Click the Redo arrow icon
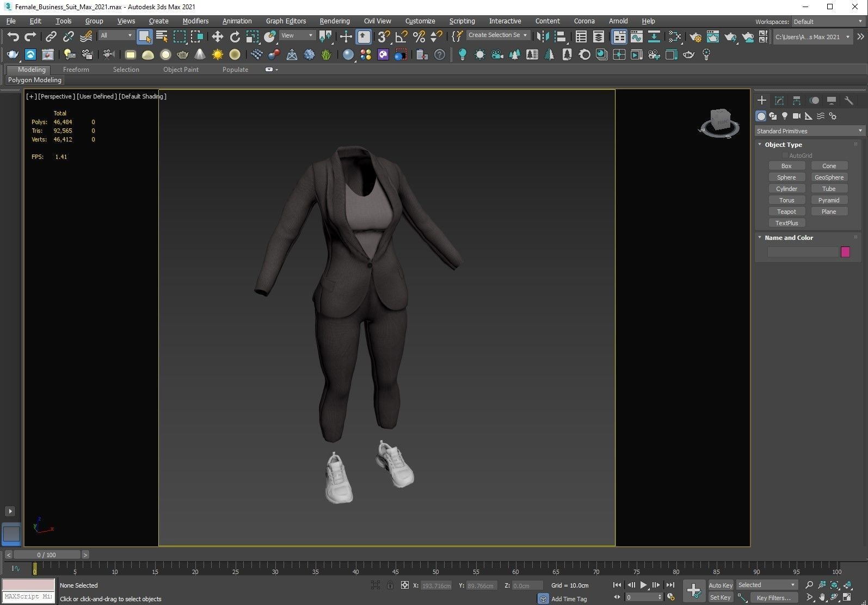This screenshot has width=868, height=605. pyautogui.click(x=30, y=36)
